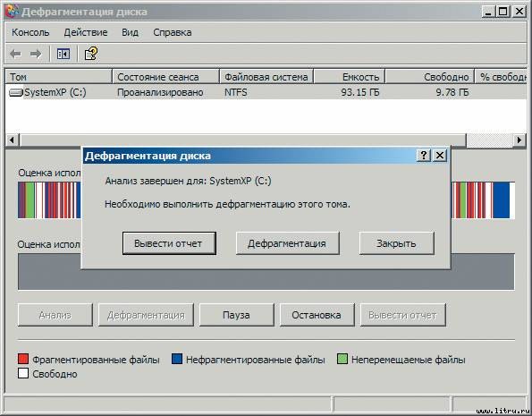The image size is (532, 416).
Task: Click the Остановка button
Action: coord(317,315)
